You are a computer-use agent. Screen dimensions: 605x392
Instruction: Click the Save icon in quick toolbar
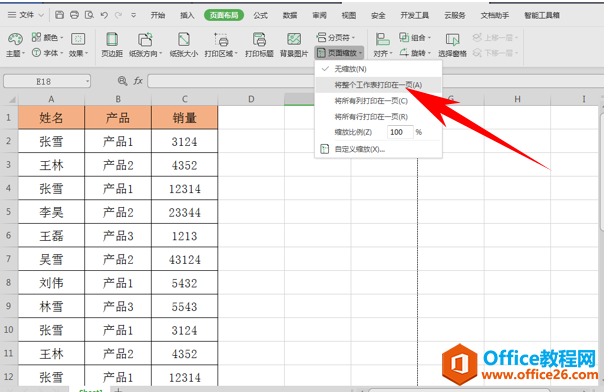[59, 15]
